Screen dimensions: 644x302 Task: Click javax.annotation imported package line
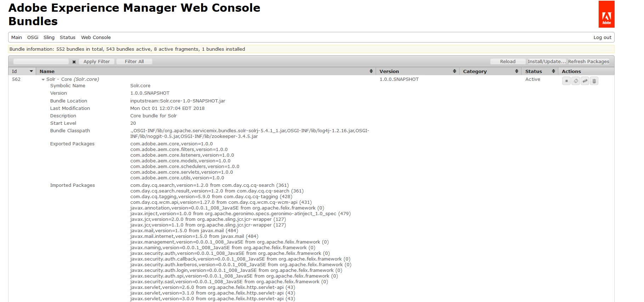click(227, 208)
